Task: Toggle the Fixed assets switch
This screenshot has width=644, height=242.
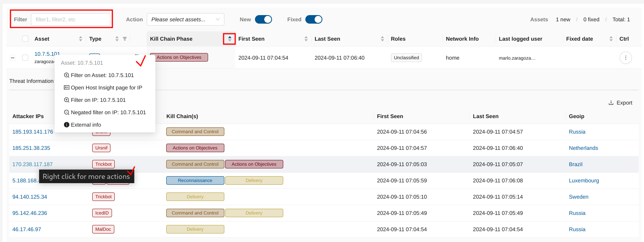Action: (x=314, y=19)
